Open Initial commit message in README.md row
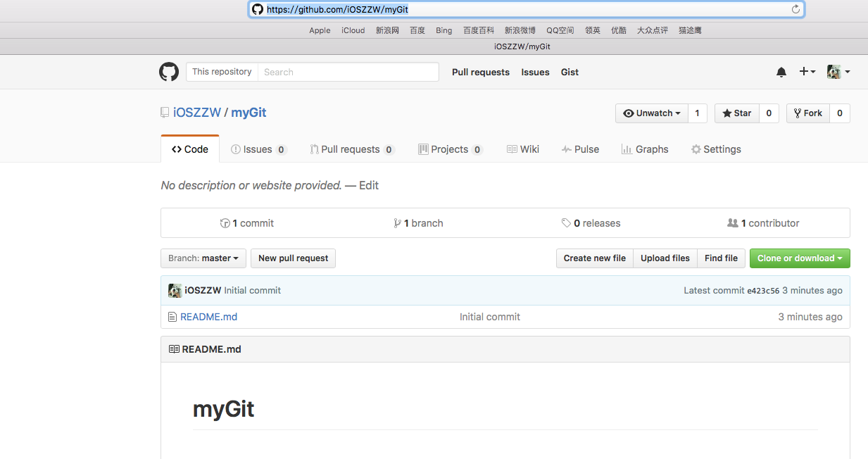This screenshot has width=868, height=459. (x=490, y=317)
